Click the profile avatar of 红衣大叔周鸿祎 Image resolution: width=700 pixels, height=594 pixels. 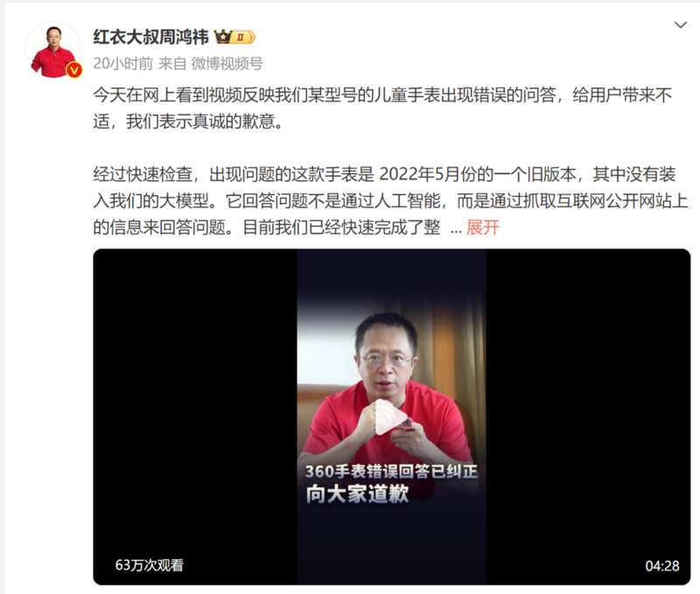point(54,51)
